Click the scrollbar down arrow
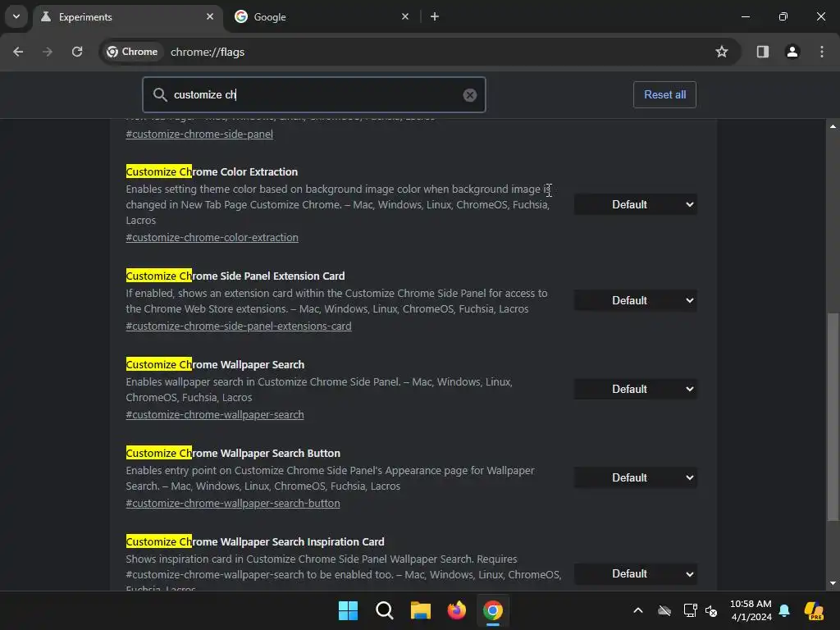 point(833,583)
